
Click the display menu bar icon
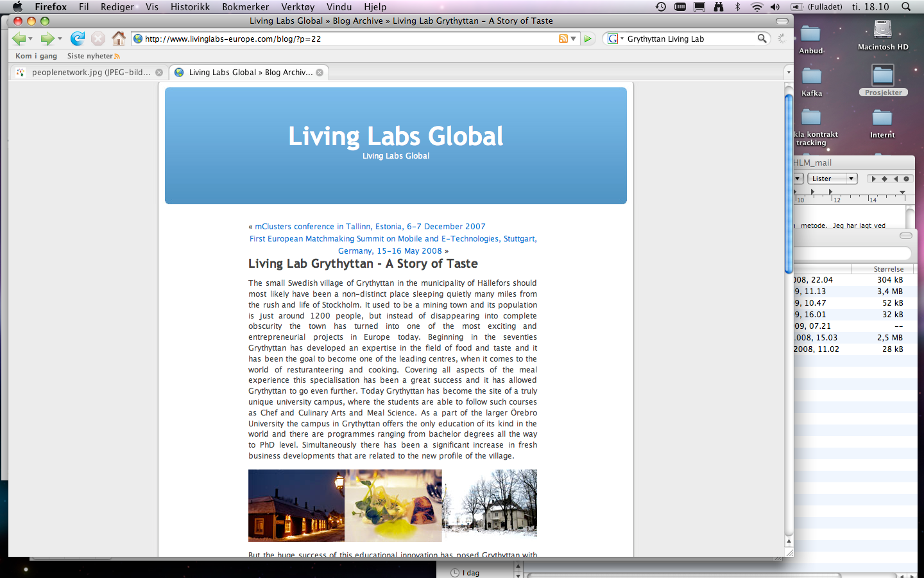pyautogui.click(x=699, y=6)
